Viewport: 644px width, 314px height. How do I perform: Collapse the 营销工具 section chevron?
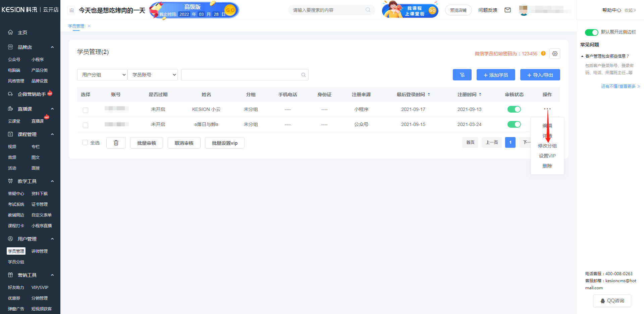52,275
